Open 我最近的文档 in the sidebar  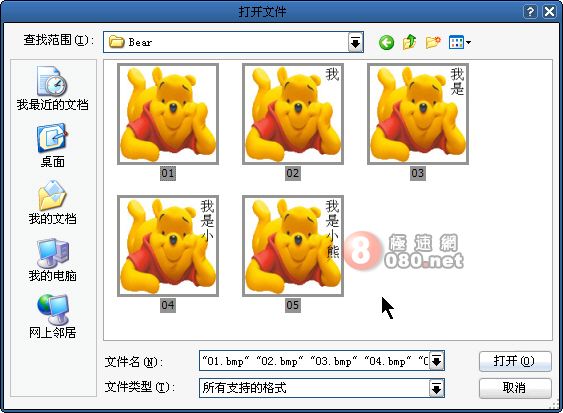[52, 88]
